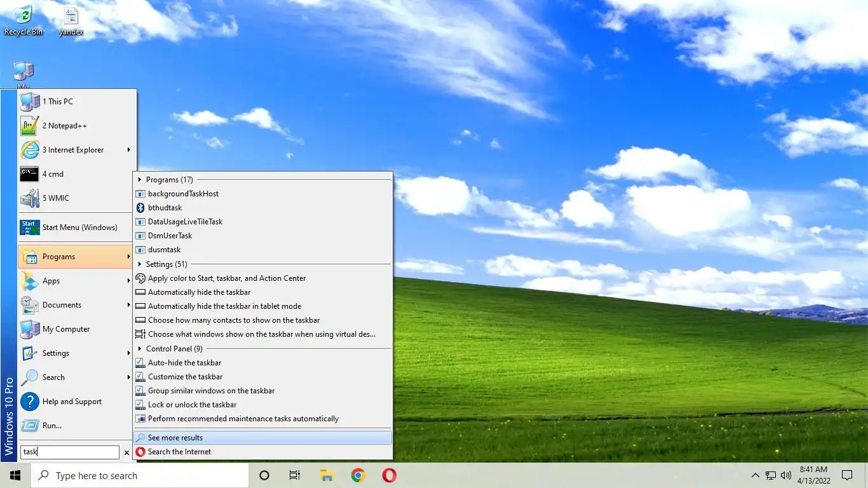This screenshot has width=868, height=488.
Task: Expand the Settings submenu arrow
Action: point(128,353)
